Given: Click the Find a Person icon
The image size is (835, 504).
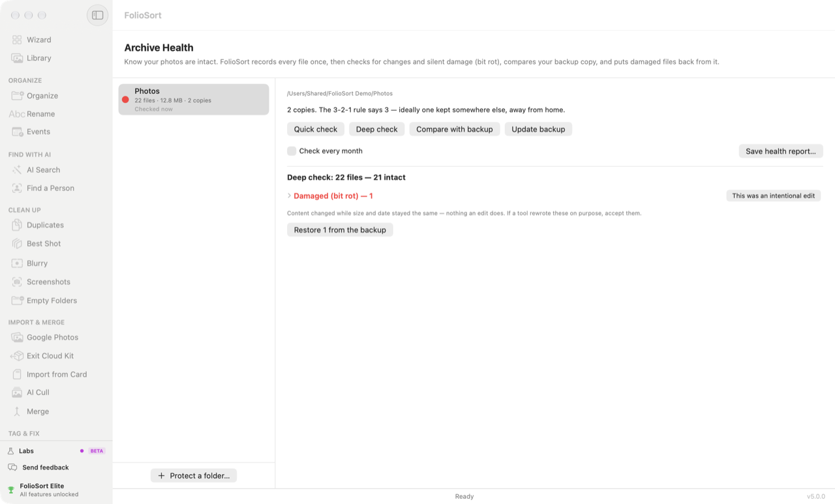Looking at the screenshot, I should [17, 188].
